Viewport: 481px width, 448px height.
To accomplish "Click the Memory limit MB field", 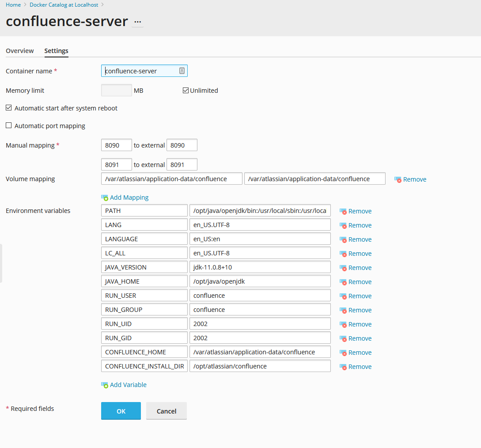I will click(x=117, y=90).
